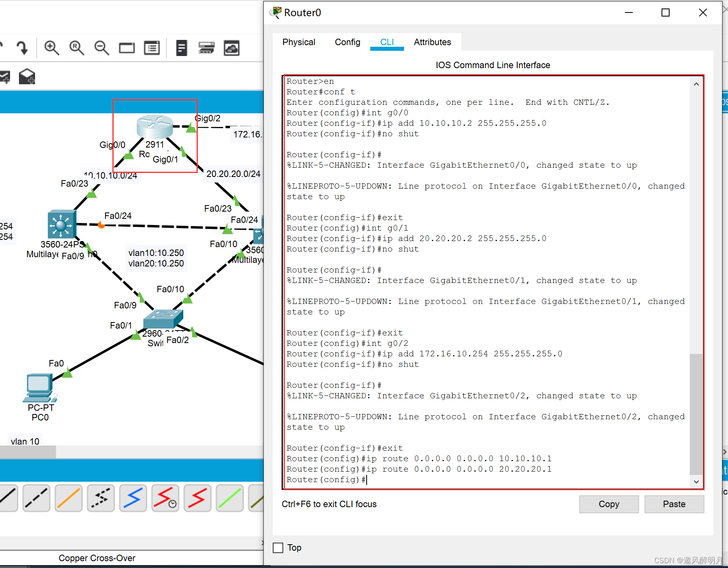Select the PC0 computer in the topology

point(39,387)
